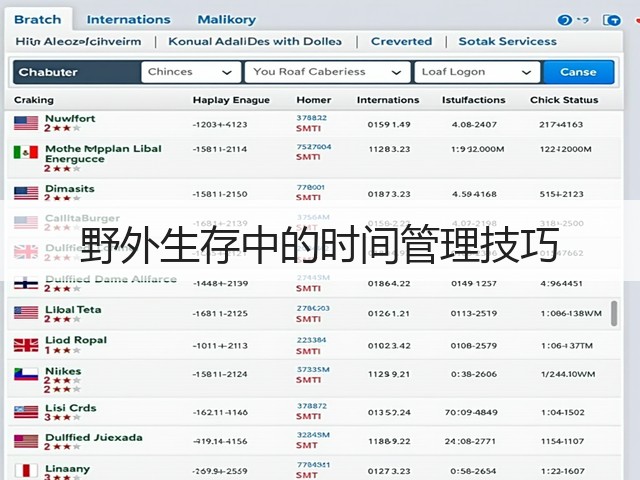The image size is (640, 480).
Task: Open the Dulffied Juexada entry
Action: tap(94, 437)
